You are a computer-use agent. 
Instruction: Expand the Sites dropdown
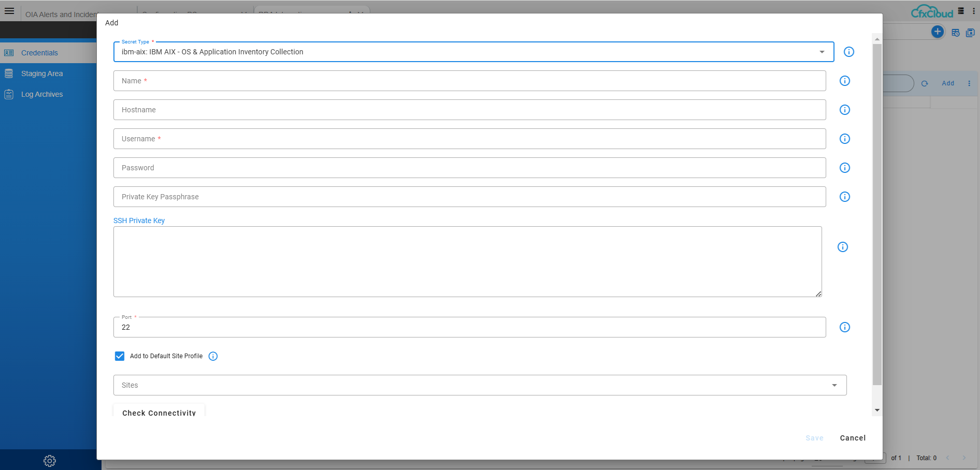point(834,385)
